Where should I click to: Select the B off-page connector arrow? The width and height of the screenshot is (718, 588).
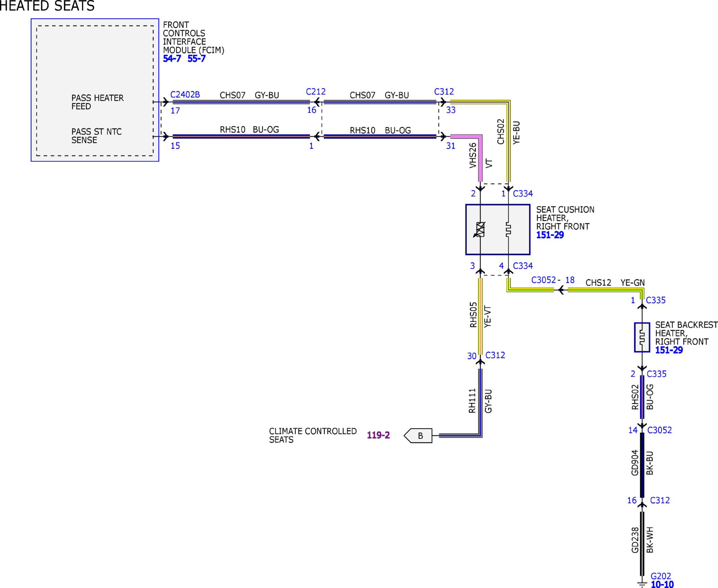click(418, 436)
